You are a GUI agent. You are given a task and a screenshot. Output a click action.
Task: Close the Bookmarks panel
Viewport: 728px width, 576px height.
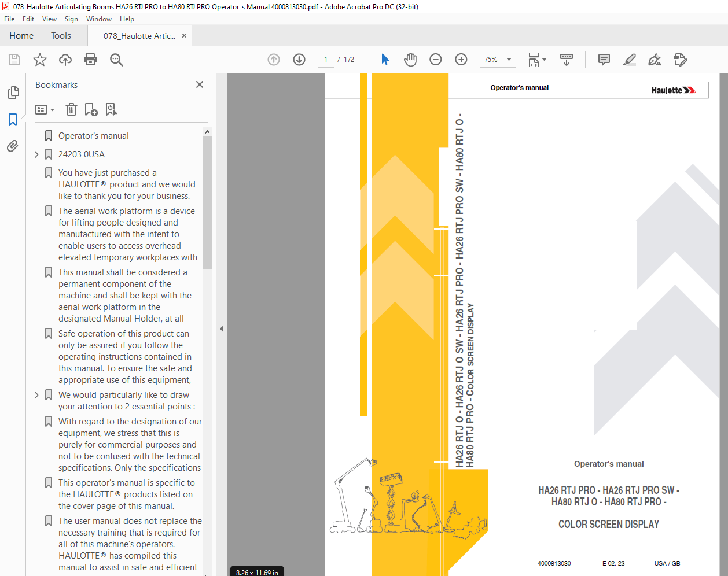point(200,84)
